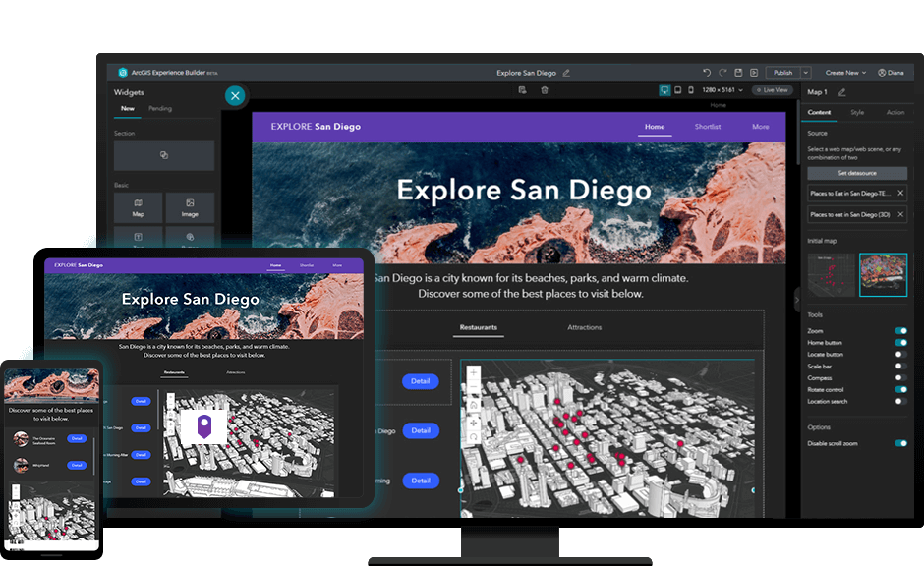Disable the Zoom tool toggle
This screenshot has width=924, height=566.
click(901, 331)
